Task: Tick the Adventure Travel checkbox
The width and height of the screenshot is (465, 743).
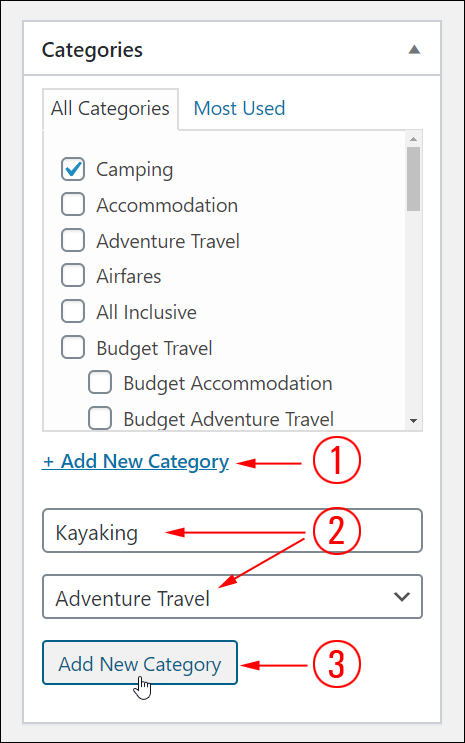Action: 73,240
